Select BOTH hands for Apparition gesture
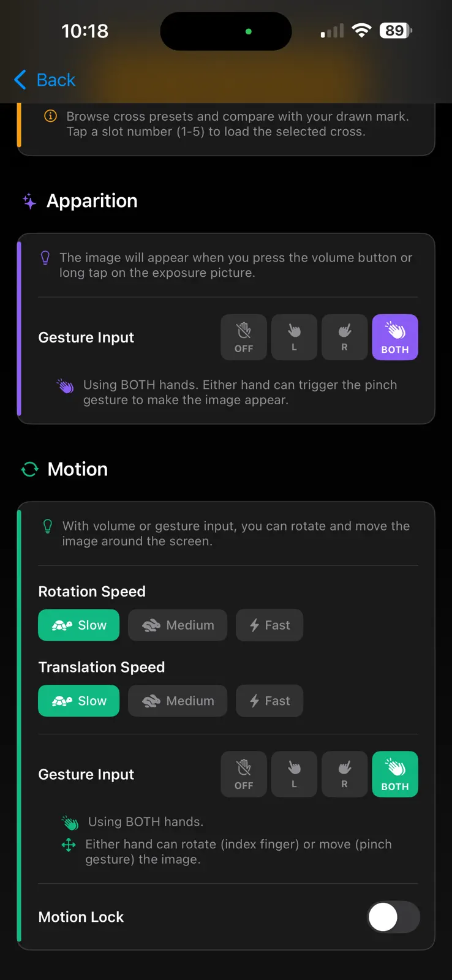This screenshot has height=980, width=452. click(x=395, y=337)
